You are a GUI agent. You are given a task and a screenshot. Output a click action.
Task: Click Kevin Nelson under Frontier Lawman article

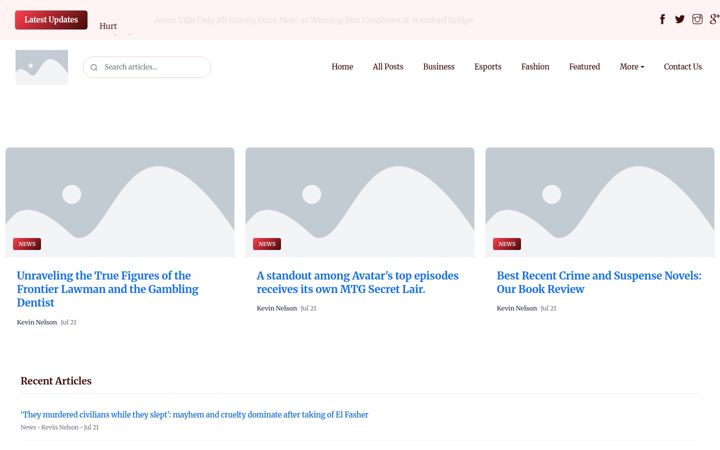pyautogui.click(x=37, y=322)
